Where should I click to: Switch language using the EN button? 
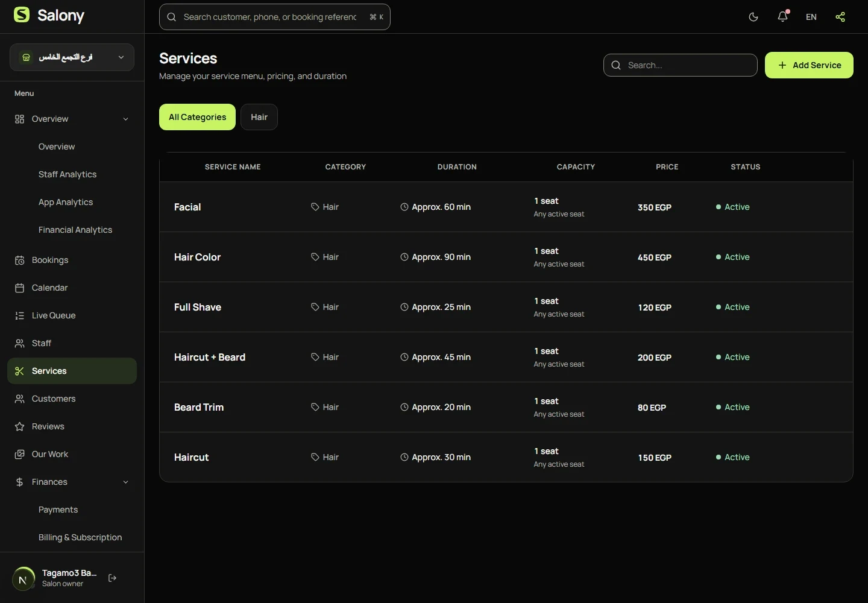pos(811,17)
